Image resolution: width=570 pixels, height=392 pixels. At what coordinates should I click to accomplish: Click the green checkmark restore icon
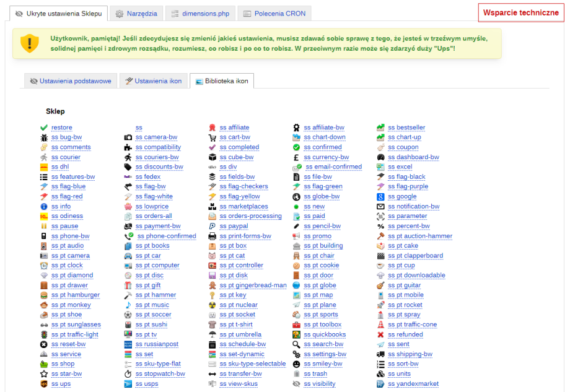tap(44, 128)
